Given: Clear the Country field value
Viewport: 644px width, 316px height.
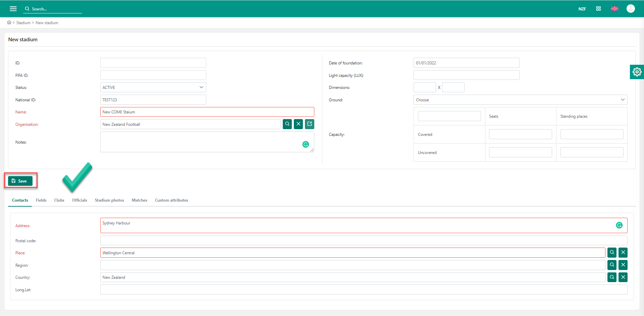Looking at the screenshot, I should pyautogui.click(x=623, y=277).
